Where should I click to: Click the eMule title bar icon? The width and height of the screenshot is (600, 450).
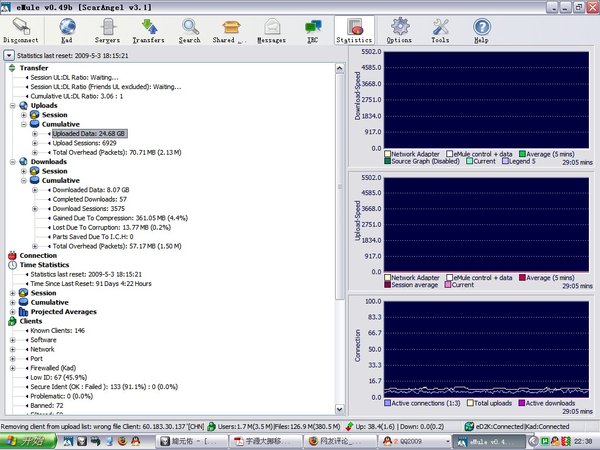(x=6, y=7)
